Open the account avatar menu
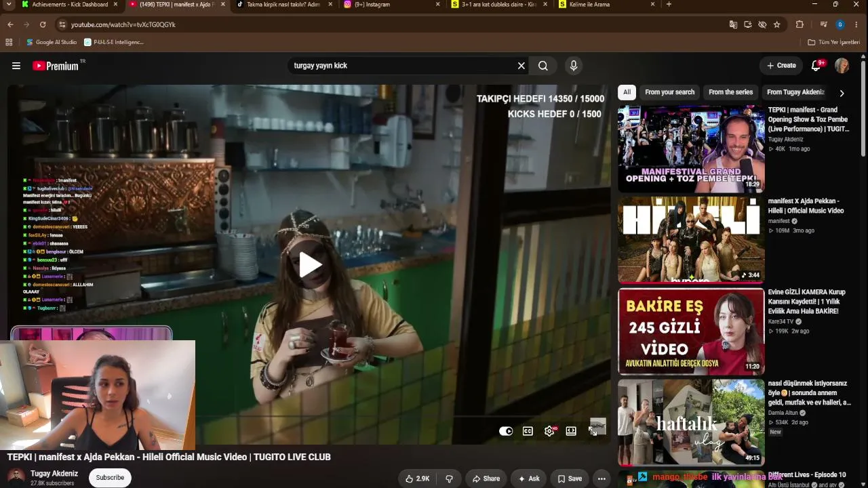 tap(842, 66)
